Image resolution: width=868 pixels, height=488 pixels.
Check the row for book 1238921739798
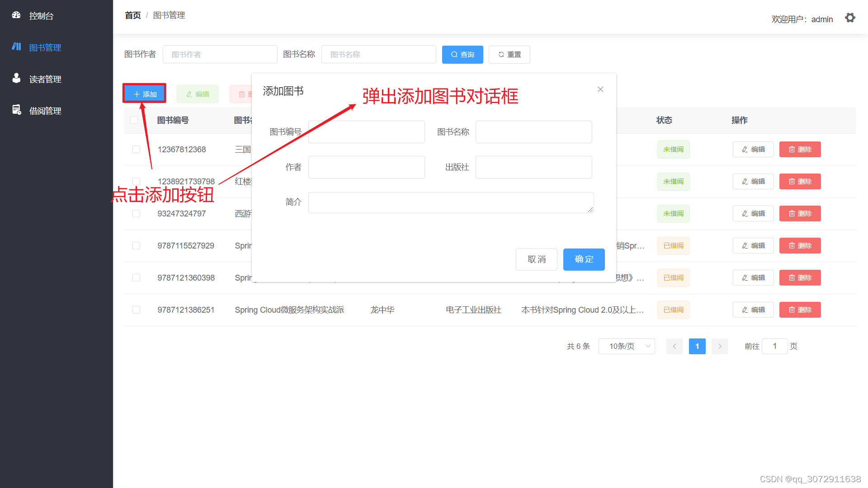tap(136, 182)
